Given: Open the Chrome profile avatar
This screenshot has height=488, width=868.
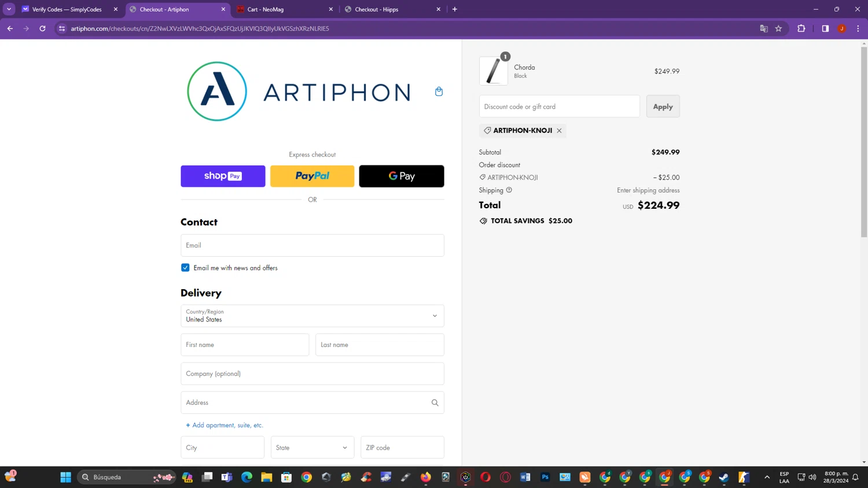Looking at the screenshot, I should 842,28.
